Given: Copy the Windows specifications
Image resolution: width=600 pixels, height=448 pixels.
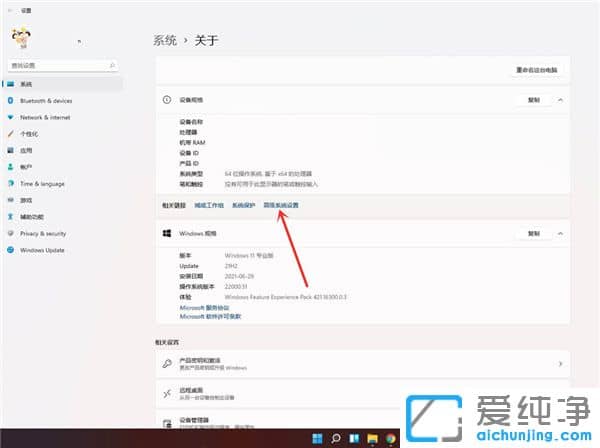Looking at the screenshot, I should click(534, 233).
